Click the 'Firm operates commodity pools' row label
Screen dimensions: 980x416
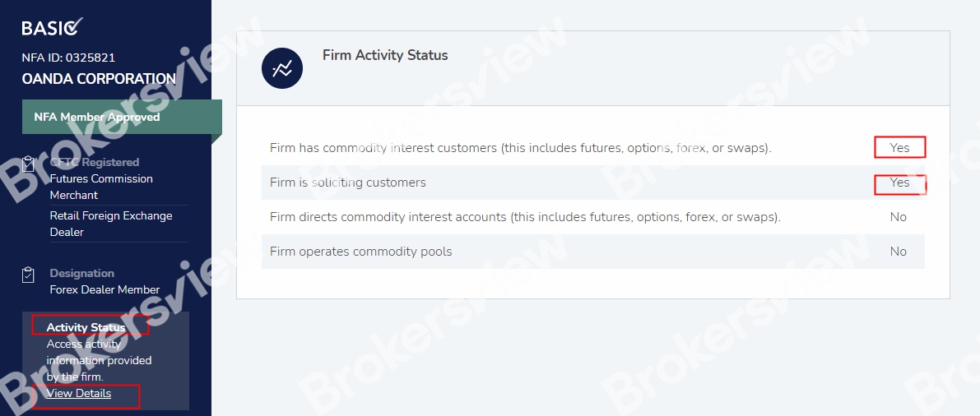point(361,252)
